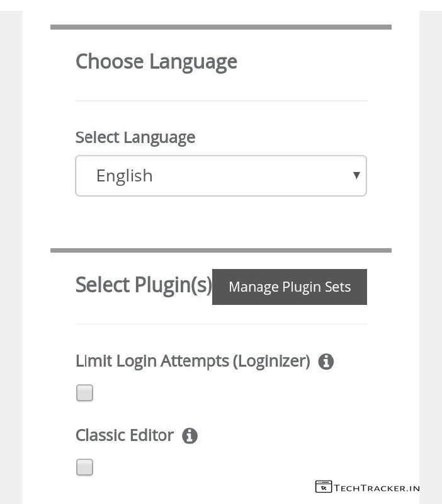Click the Select Plugin(s) section heading
Image resolution: width=442 pixels, height=504 pixels.
click(144, 285)
